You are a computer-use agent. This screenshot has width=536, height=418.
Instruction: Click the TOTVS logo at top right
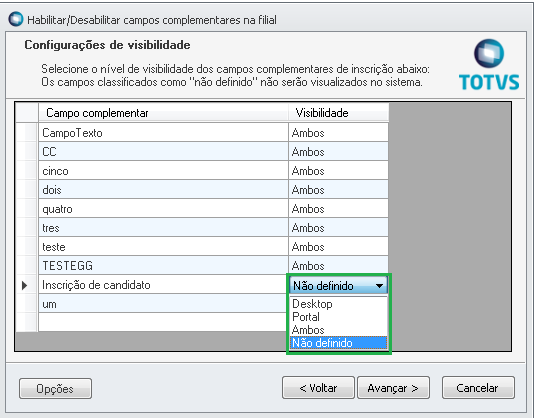pos(489,65)
